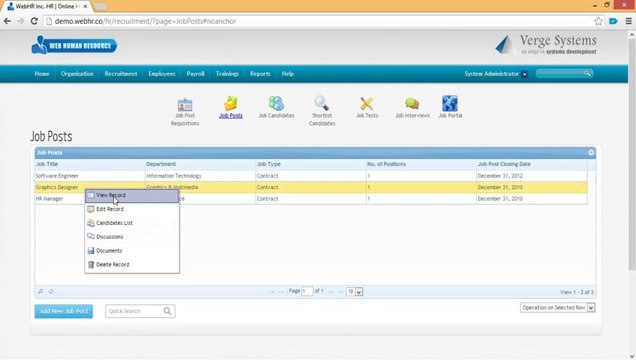
Task: Click the Quick Search input field
Action: coord(135,311)
